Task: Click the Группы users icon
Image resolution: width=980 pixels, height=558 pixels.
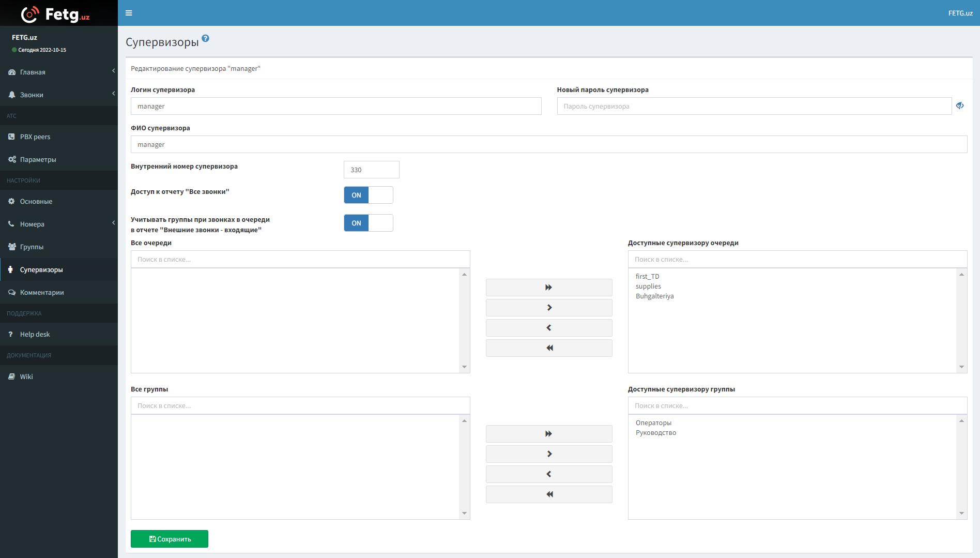Action: click(12, 247)
